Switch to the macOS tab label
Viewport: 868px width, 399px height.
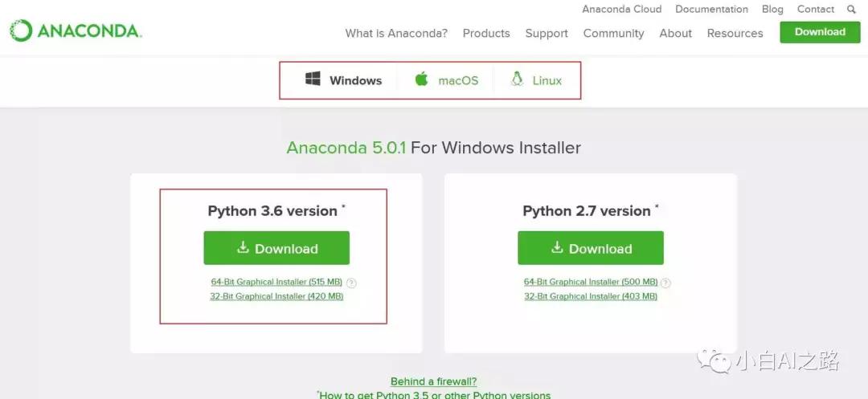[x=458, y=81]
